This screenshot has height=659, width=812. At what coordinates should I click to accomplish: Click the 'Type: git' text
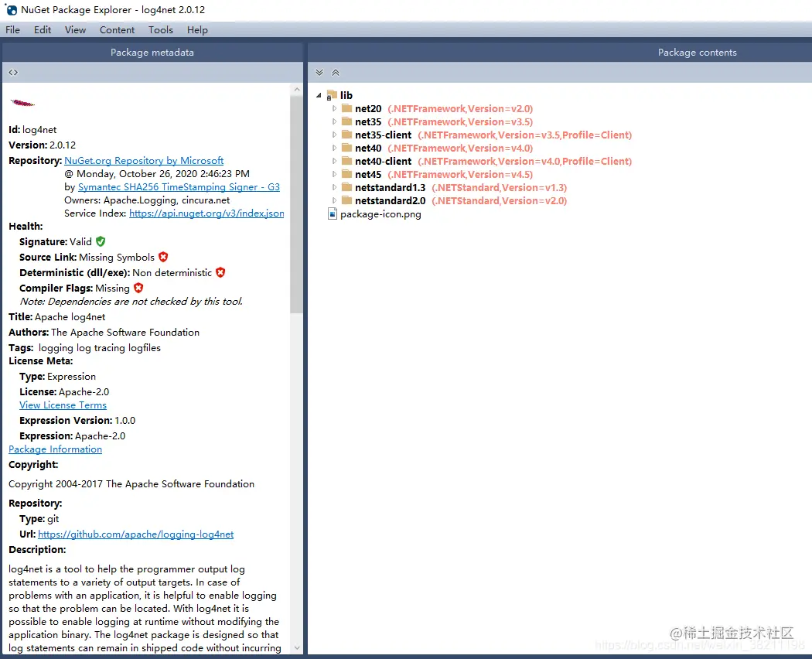click(x=39, y=518)
